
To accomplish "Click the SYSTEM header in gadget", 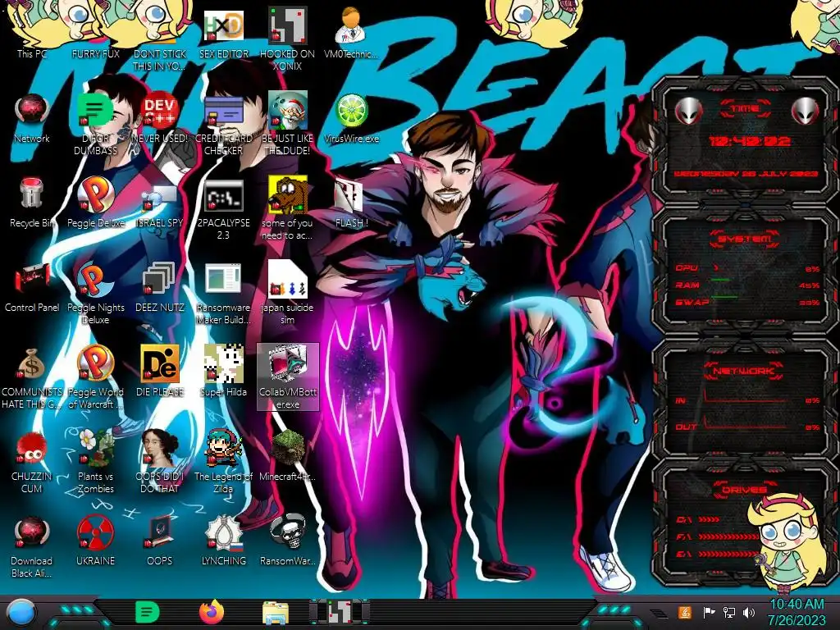I will [745, 239].
